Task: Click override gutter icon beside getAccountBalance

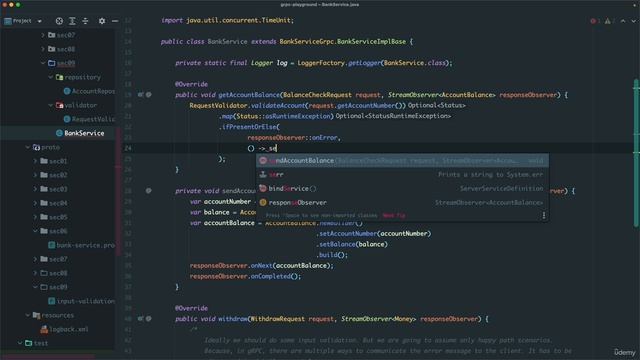Action: [141, 95]
